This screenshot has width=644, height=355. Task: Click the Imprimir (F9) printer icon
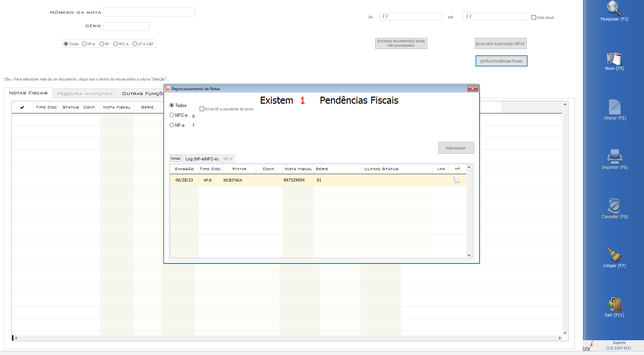tap(614, 157)
